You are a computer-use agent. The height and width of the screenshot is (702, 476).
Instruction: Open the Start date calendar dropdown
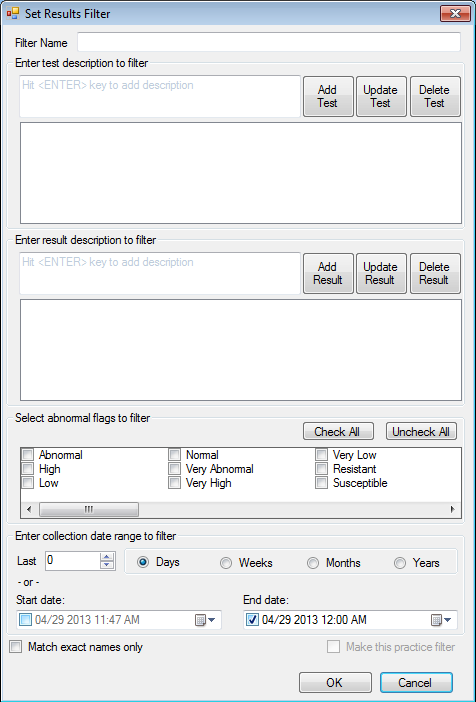click(x=206, y=620)
